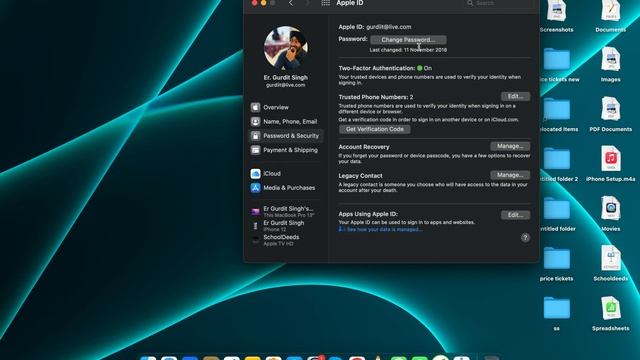Manage Account Recovery options
Screen dimensions: 640x360
[x=510, y=146]
